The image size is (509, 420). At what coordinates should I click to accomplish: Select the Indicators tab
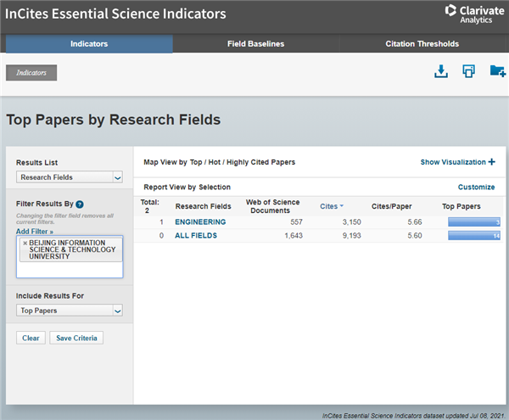pyautogui.click(x=89, y=44)
